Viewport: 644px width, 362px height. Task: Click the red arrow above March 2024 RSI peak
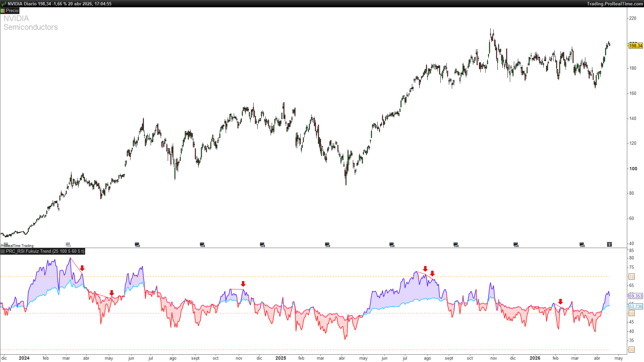pyautogui.click(x=82, y=268)
